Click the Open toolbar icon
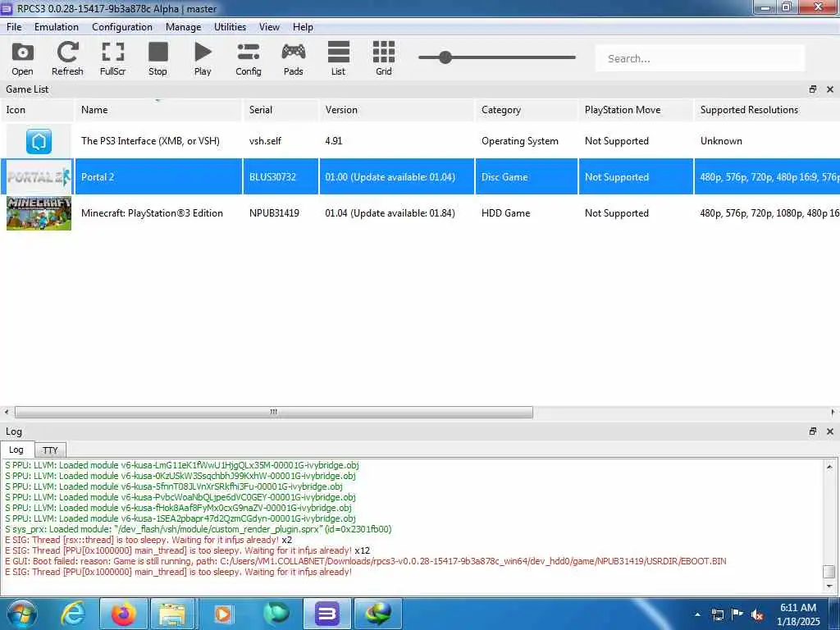 22,58
